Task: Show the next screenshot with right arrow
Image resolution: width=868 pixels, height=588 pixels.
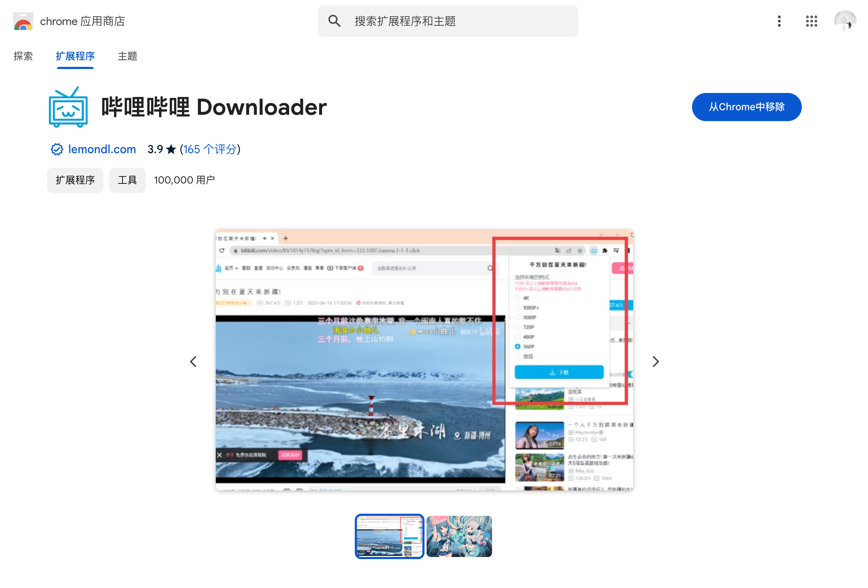Action: (655, 362)
